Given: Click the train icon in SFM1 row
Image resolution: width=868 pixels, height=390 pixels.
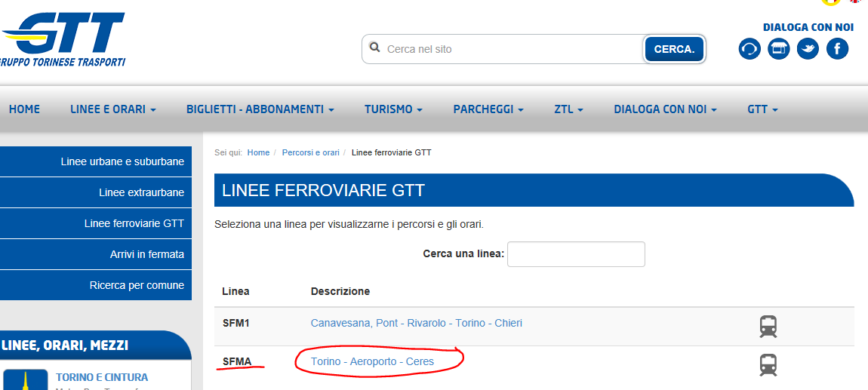Looking at the screenshot, I should pos(768,327).
